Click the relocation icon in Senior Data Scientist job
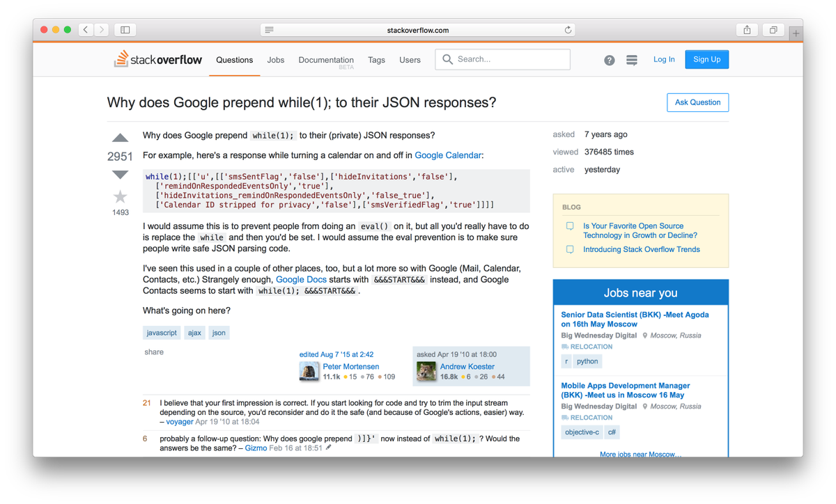Screen dimensions: 836x504 pyautogui.click(x=565, y=347)
